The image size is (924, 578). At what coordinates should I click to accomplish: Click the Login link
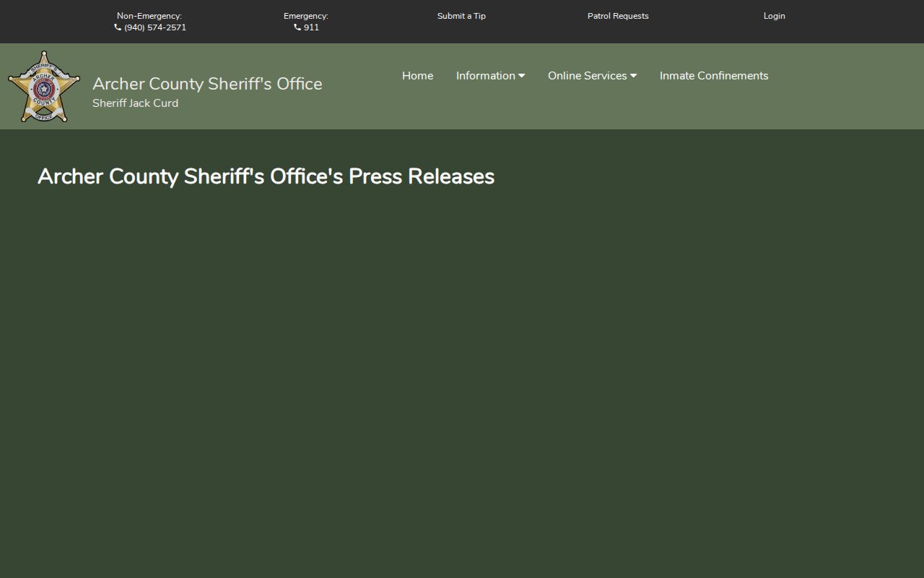(775, 16)
